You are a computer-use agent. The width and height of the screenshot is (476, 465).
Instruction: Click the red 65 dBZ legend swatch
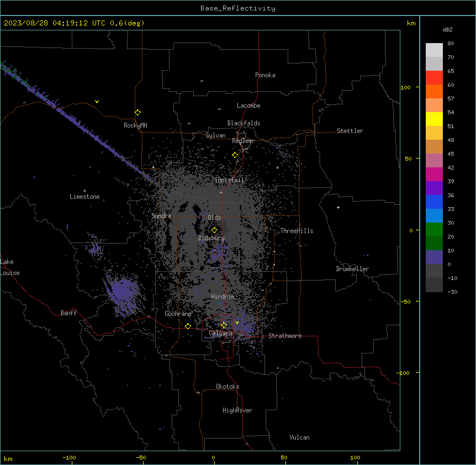(434, 78)
